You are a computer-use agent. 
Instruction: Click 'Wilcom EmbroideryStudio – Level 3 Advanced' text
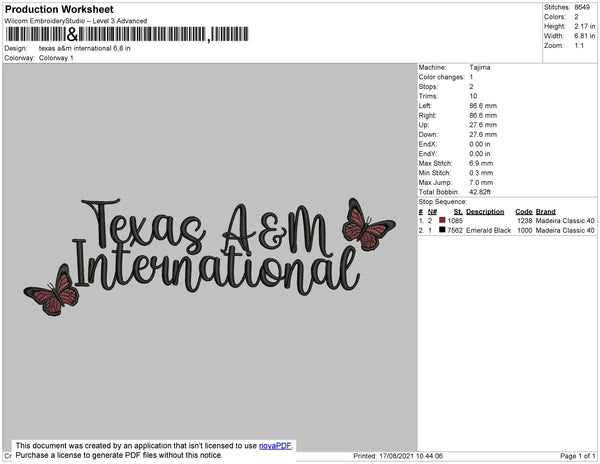[x=76, y=21]
